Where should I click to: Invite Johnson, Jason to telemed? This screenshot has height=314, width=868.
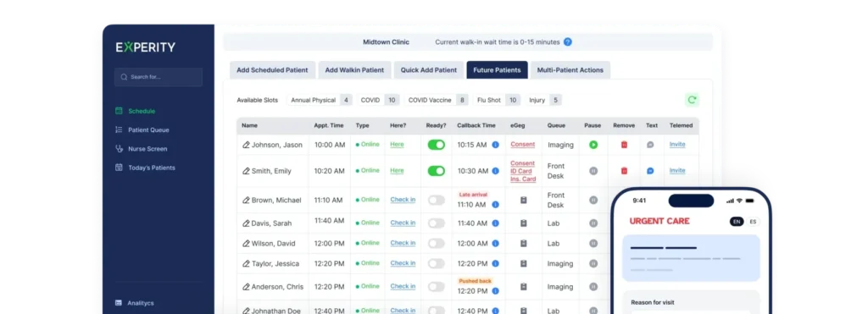coord(677,144)
